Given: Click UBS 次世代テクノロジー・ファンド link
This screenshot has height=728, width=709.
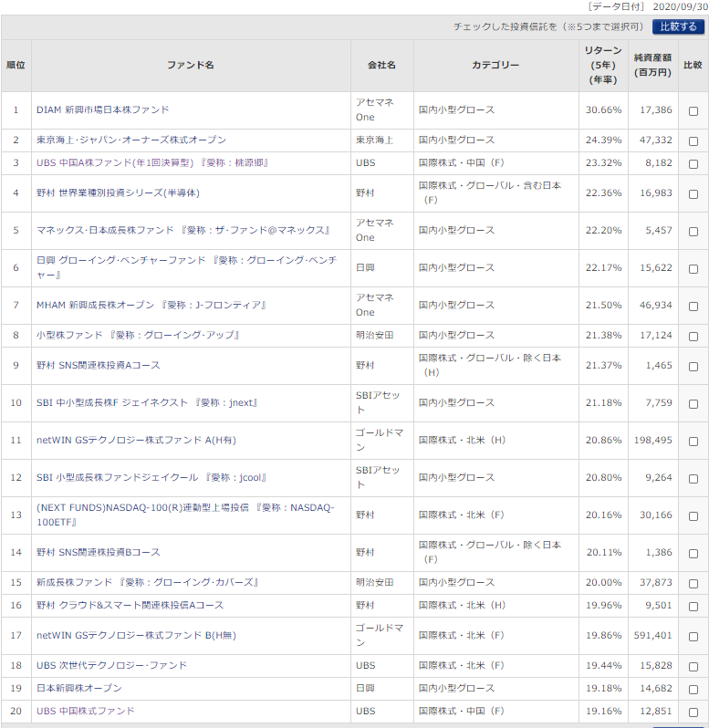Looking at the screenshot, I should click(111, 666).
